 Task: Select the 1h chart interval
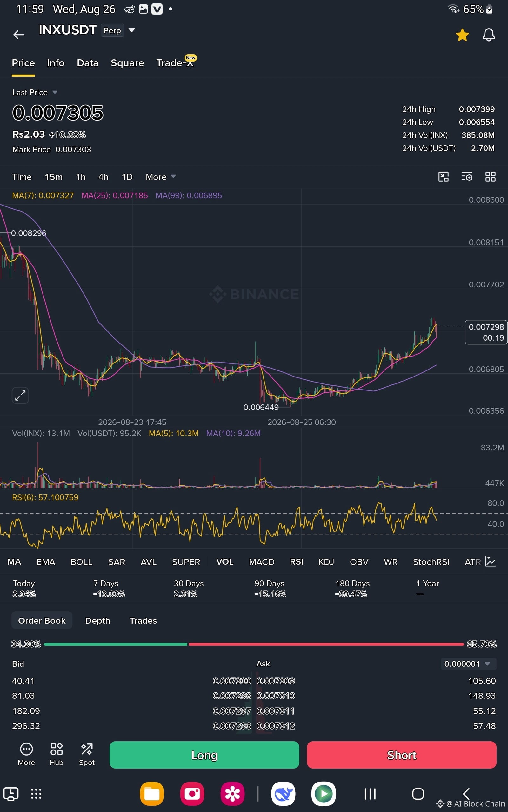(81, 177)
